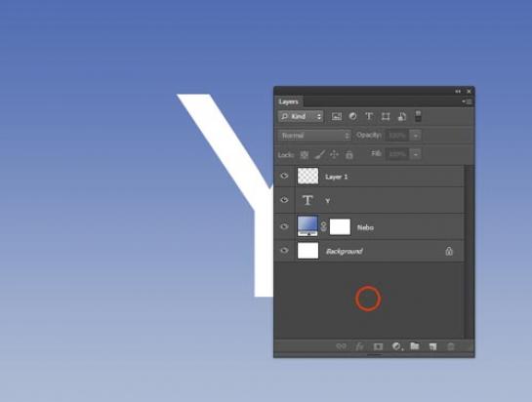
Task: Filter layers by smart object icon
Action: [x=402, y=117]
